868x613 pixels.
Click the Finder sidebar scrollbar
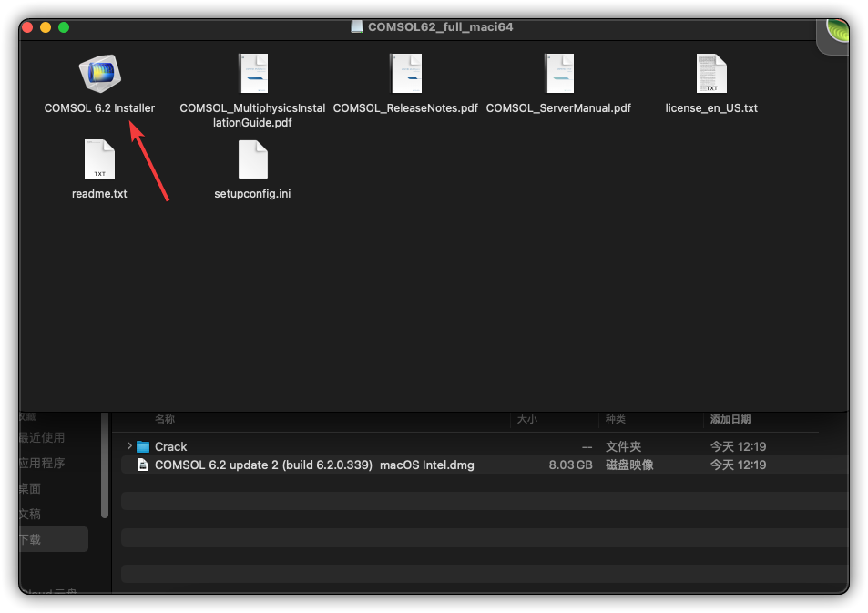pos(105,465)
